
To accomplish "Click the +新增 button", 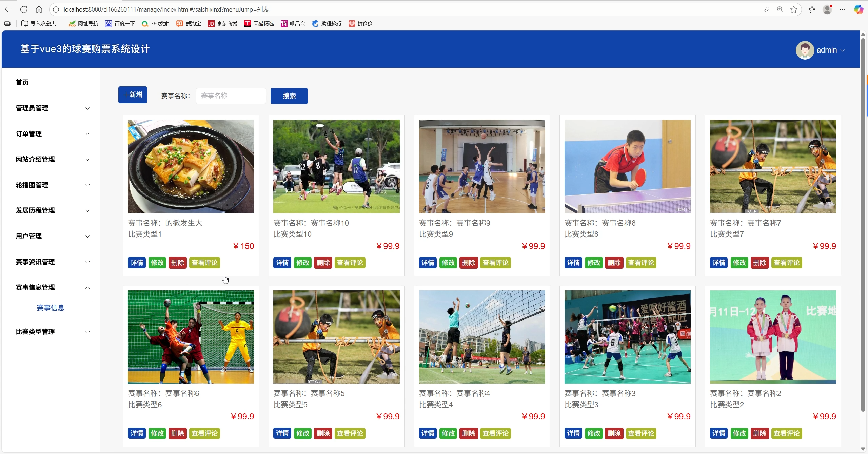I will (x=133, y=95).
